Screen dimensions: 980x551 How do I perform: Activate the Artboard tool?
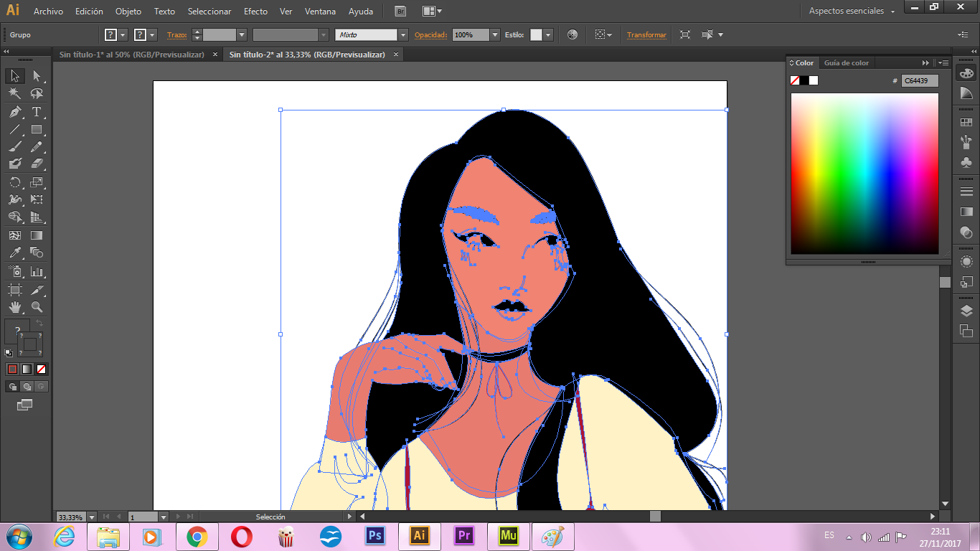coord(15,290)
